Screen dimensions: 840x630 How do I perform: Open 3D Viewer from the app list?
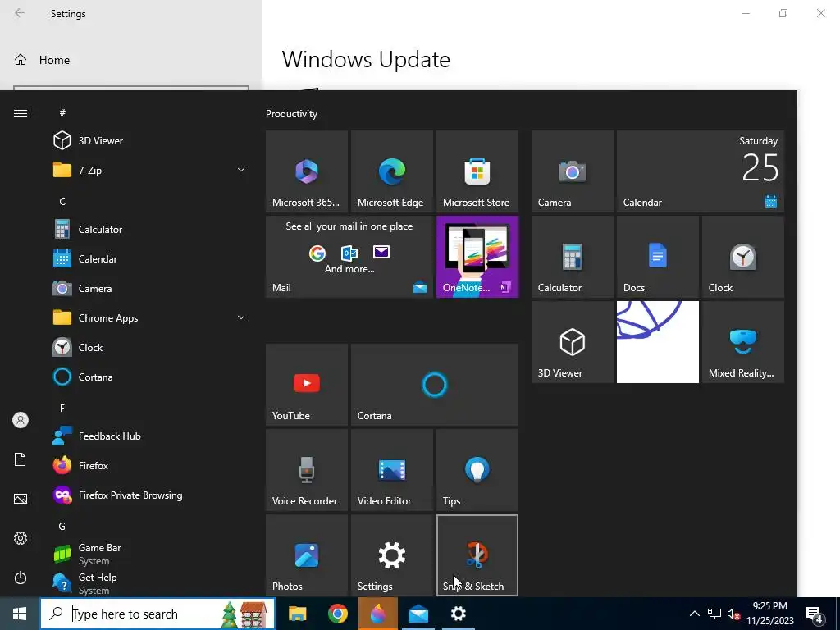point(151,141)
